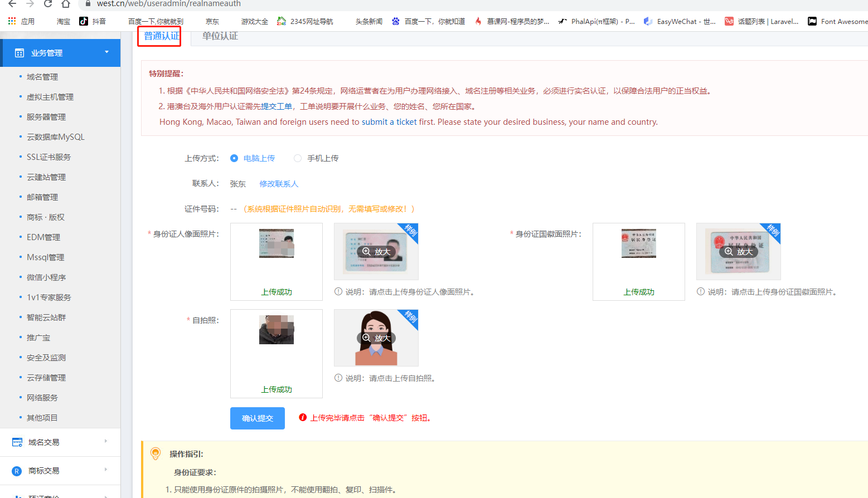Open 云存储管理 in the sidebar
The image size is (868, 498).
coord(46,378)
